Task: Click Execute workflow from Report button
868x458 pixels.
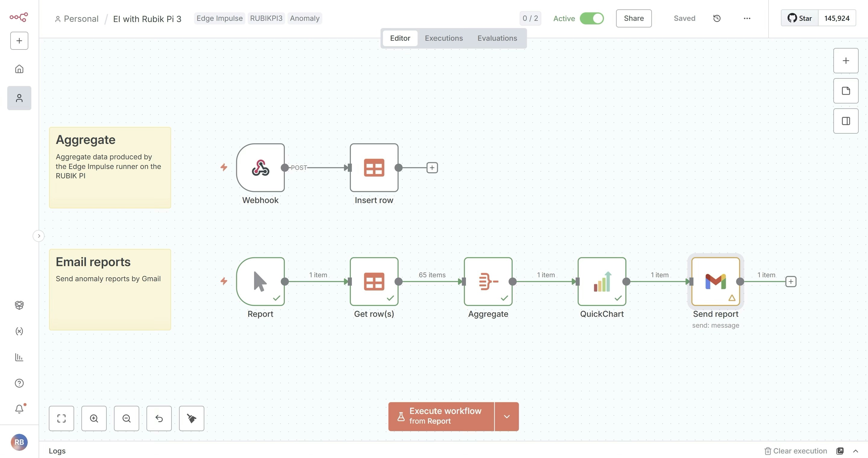Action: coord(441,417)
